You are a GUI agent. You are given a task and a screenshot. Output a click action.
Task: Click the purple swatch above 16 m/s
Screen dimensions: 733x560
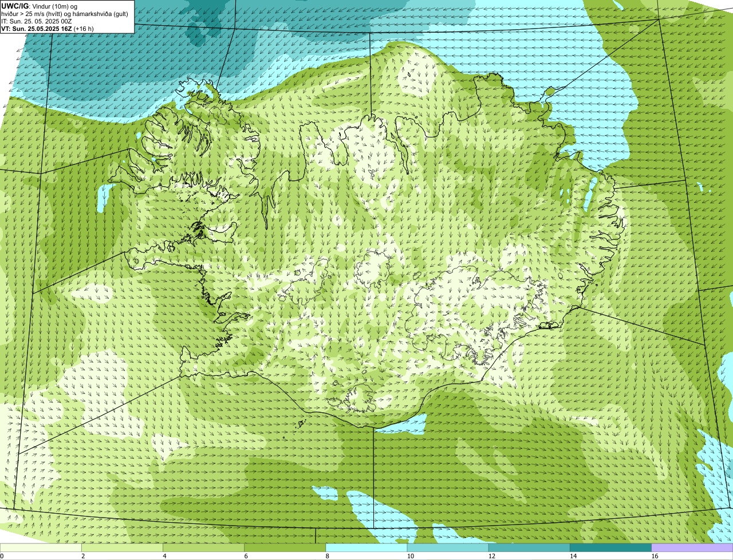click(692, 547)
